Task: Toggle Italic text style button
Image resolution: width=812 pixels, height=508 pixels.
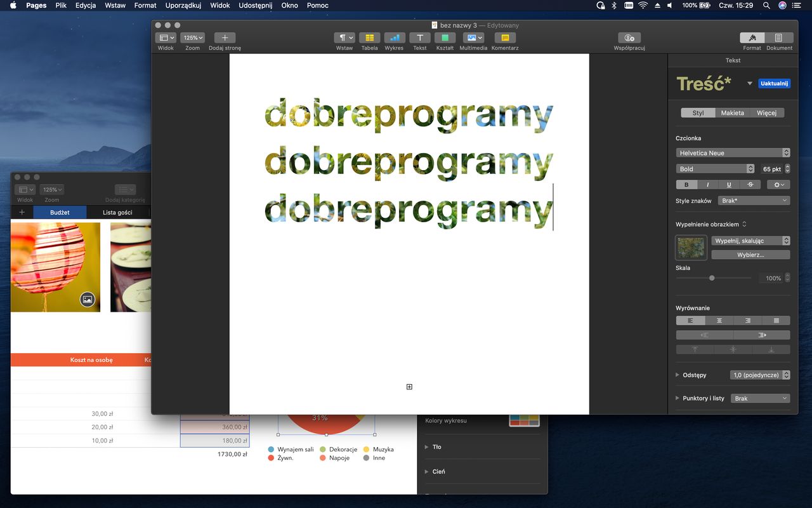Action: (707, 185)
